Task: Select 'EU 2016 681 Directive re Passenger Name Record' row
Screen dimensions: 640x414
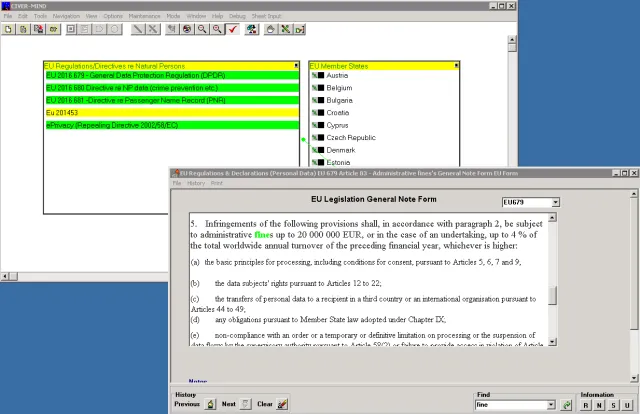Action: point(172,100)
